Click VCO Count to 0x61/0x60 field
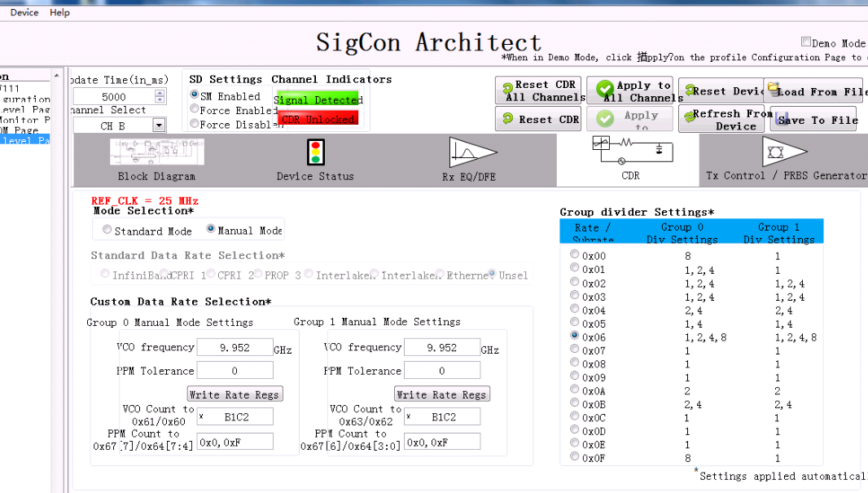Viewport: 868px width, 493px height. click(235, 416)
